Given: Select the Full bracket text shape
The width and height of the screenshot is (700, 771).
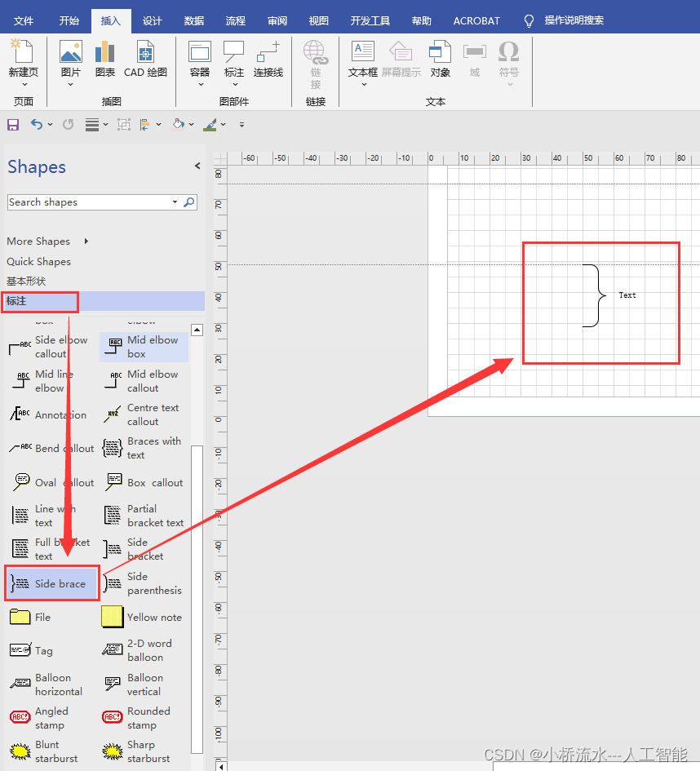Looking at the screenshot, I should 50,549.
